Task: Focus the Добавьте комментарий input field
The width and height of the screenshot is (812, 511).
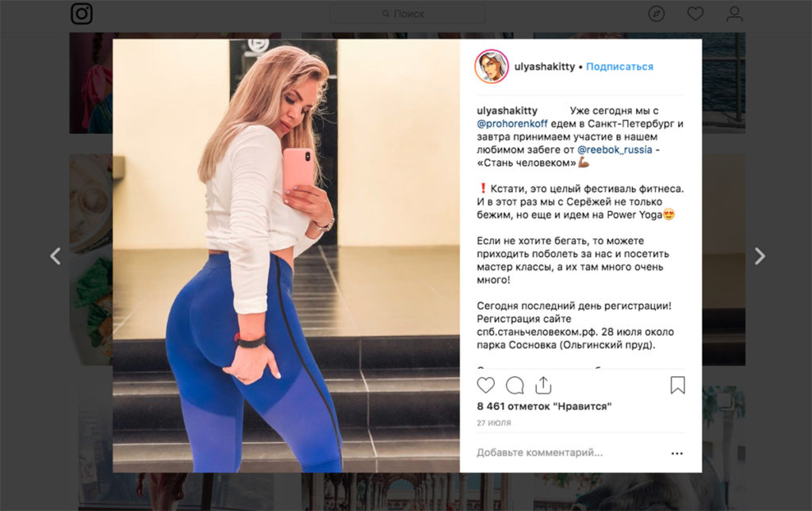Action: [x=569, y=453]
